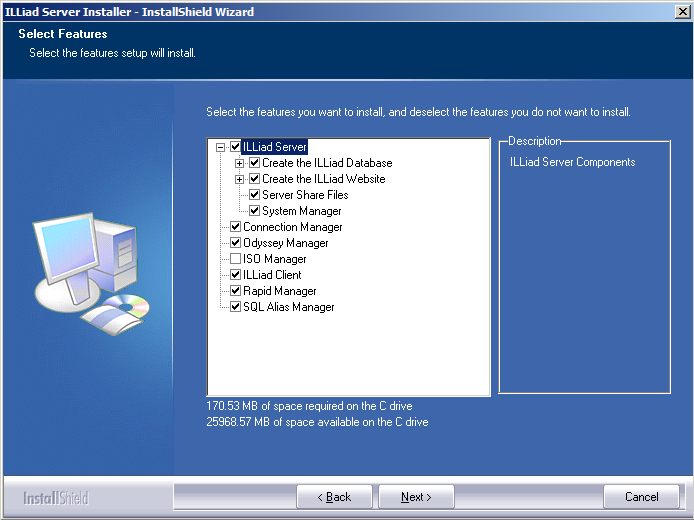Disable the Rapid Manager checkbox
This screenshot has width=694, height=520.
pos(236,291)
